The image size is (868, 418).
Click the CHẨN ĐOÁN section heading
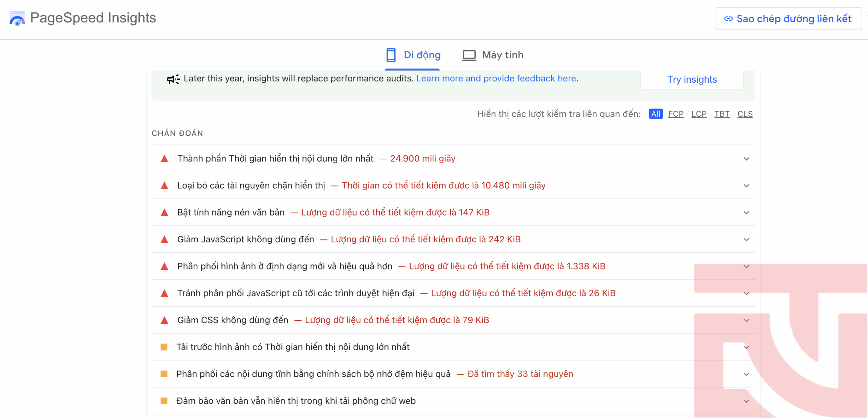coord(177,133)
